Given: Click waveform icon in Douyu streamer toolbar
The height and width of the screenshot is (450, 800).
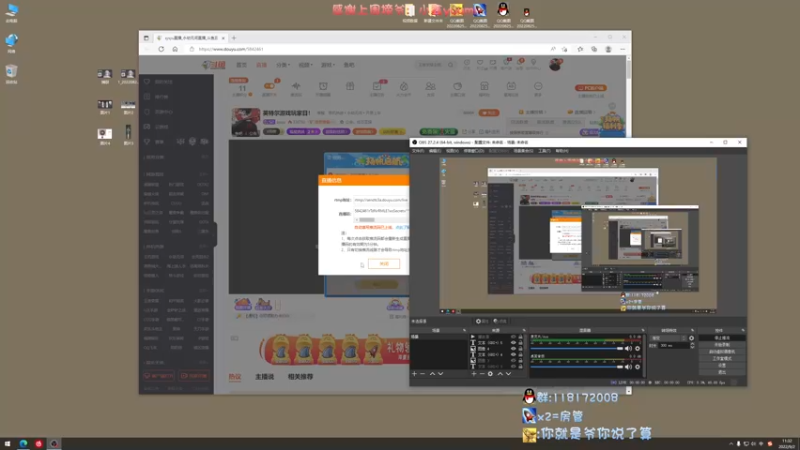Looking at the screenshot, I should coord(296,86).
